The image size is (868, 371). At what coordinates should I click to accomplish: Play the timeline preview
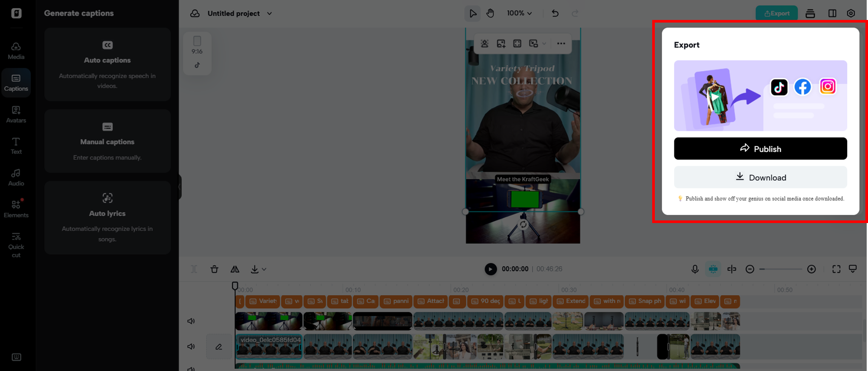[x=491, y=269]
